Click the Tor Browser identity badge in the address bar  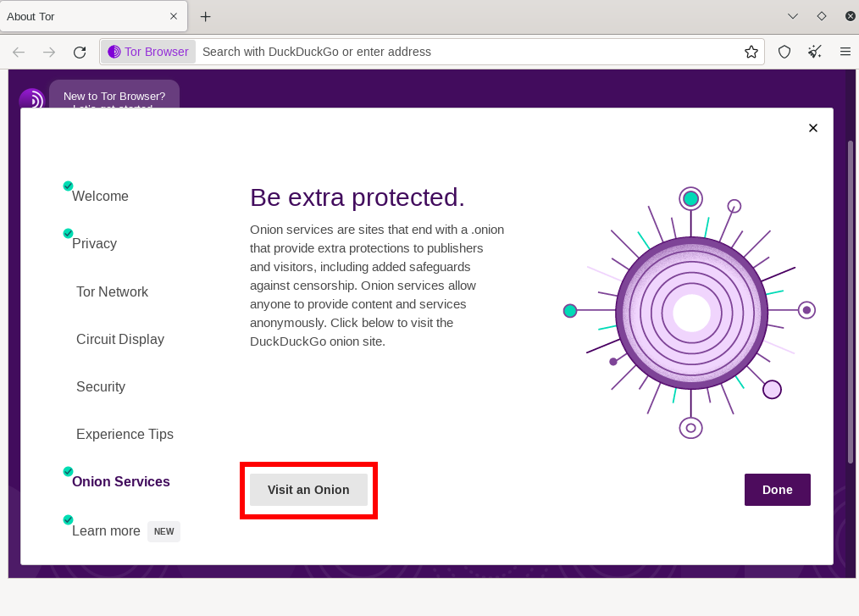(x=149, y=52)
